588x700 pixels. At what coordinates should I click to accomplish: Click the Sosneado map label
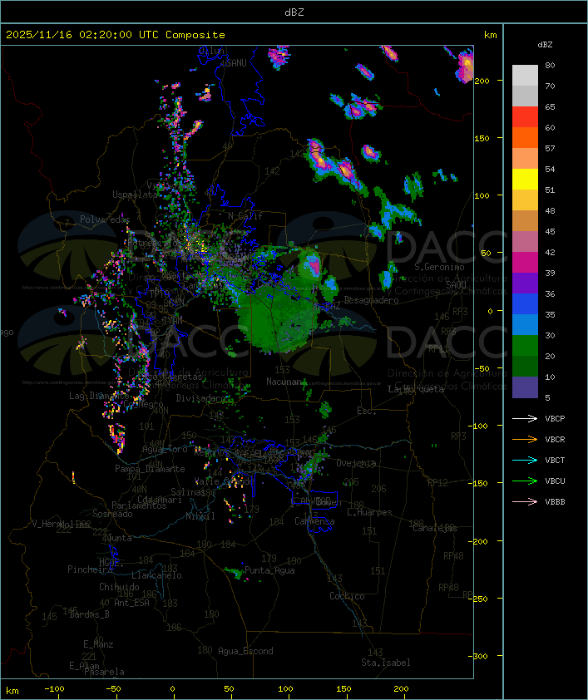coord(112,514)
